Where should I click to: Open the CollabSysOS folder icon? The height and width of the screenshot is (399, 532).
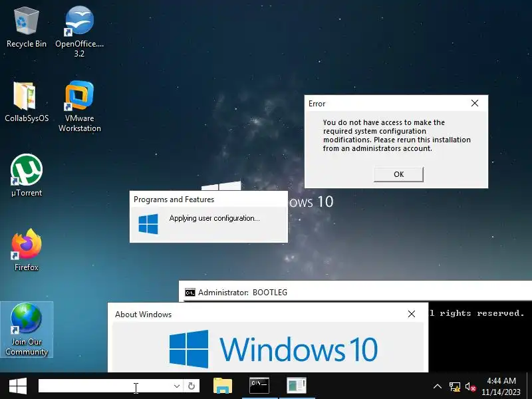[26, 102]
